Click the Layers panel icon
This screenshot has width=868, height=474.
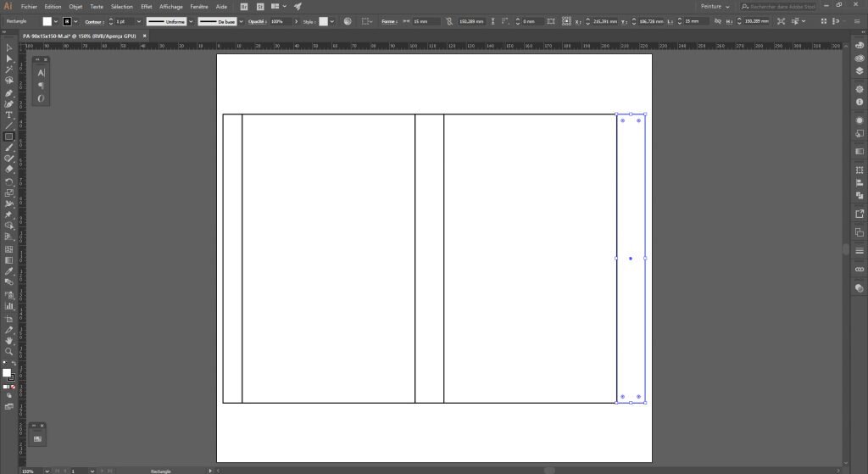(859, 70)
